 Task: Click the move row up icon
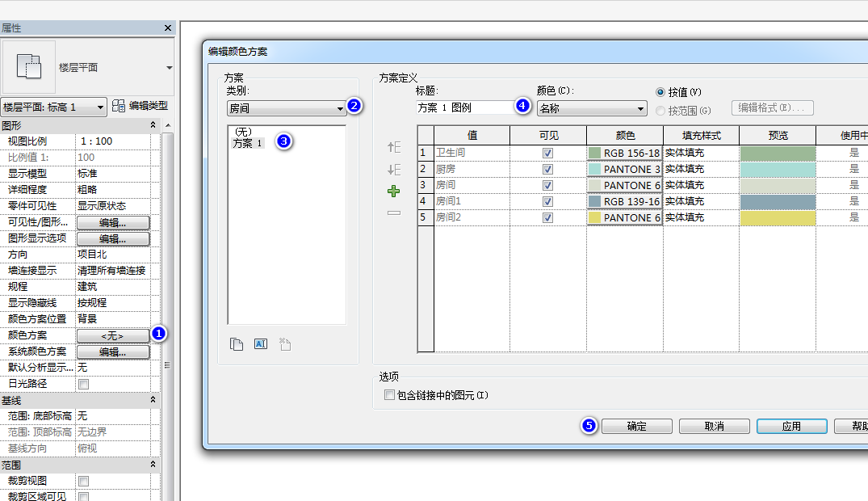(393, 147)
